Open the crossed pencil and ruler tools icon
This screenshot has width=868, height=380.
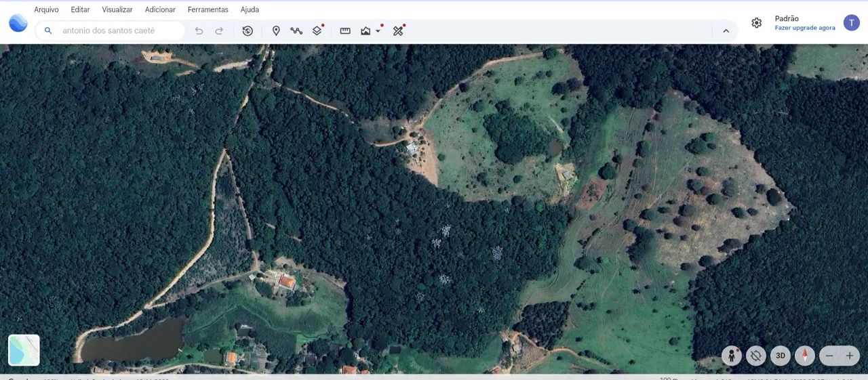pyautogui.click(x=398, y=30)
